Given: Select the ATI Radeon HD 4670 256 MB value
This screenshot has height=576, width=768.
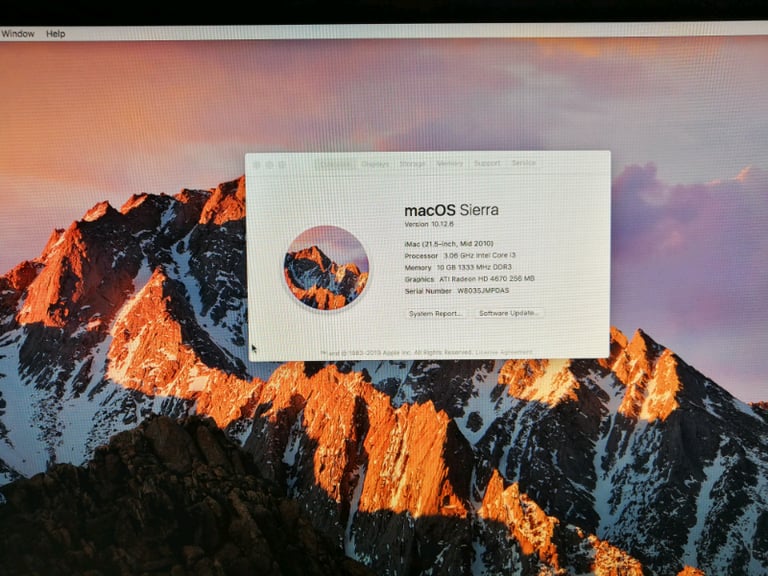Looking at the screenshot, I should 487,279.
